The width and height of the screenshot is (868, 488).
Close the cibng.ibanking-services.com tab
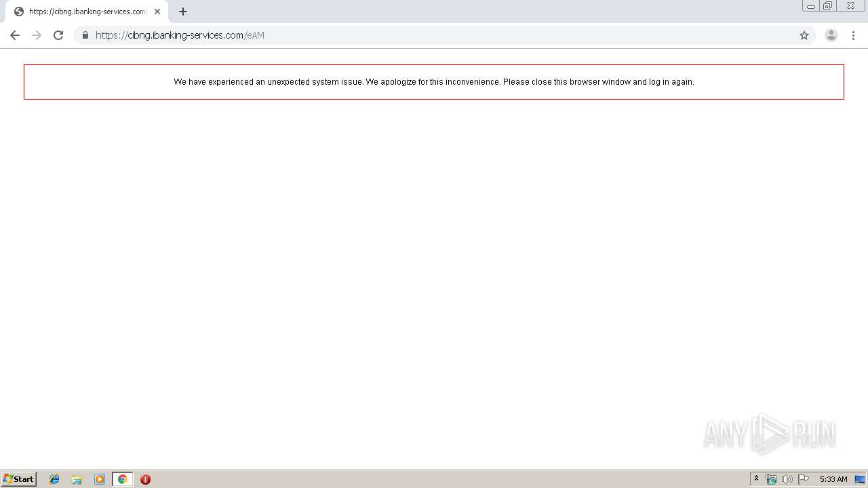click(x=157, y=12)
